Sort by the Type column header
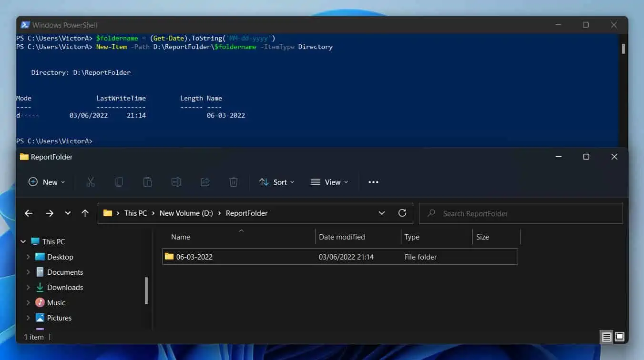Image resolution: width=644 pixels, height=360 pixels. (412, 237)
